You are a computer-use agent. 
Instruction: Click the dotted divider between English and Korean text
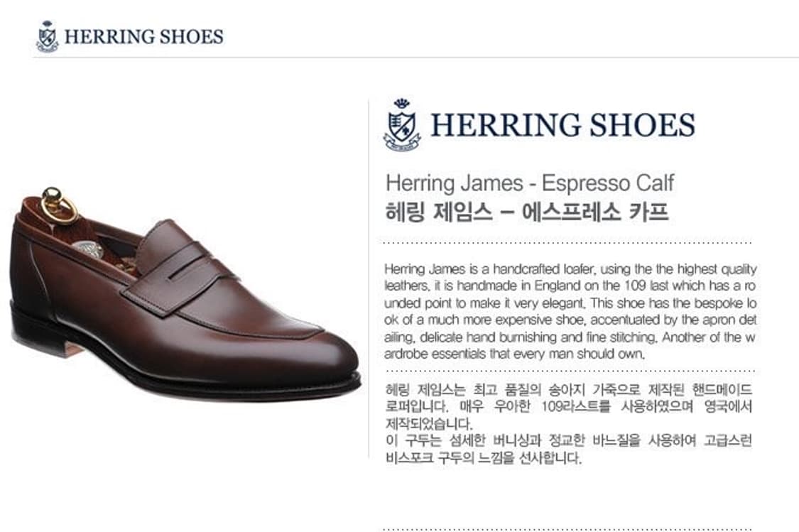pyautogui.click(x=570, y=371)
